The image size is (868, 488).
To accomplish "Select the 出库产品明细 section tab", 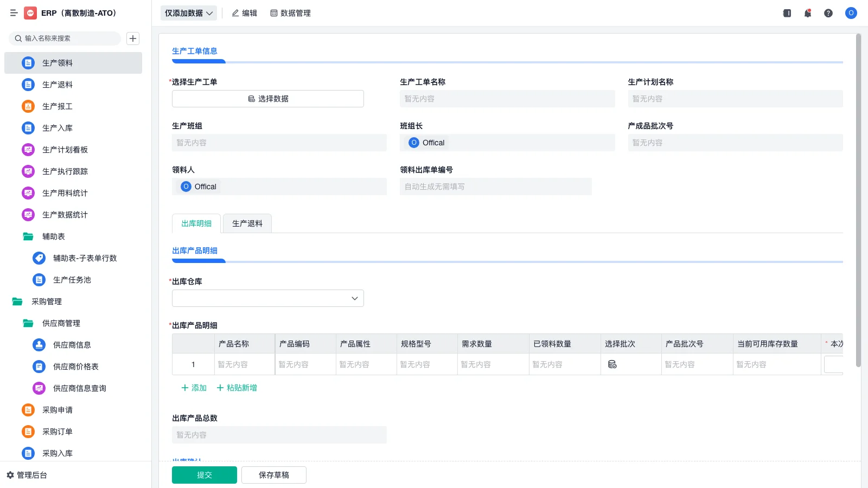I will pos(195,251).
